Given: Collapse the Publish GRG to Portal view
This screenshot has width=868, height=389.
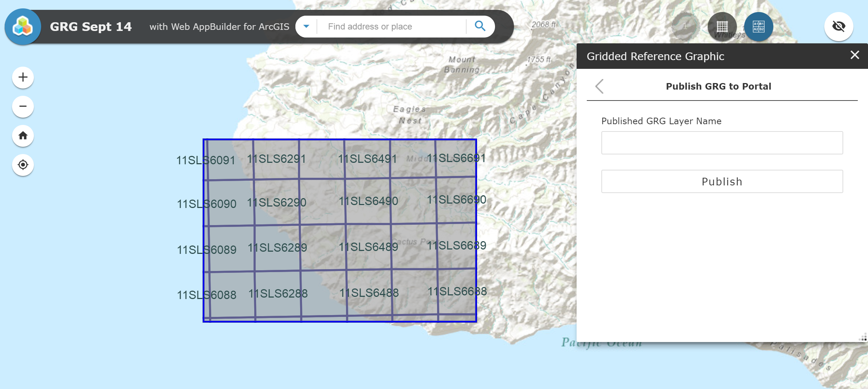Looking at the screenshot, I should [599, 86].
